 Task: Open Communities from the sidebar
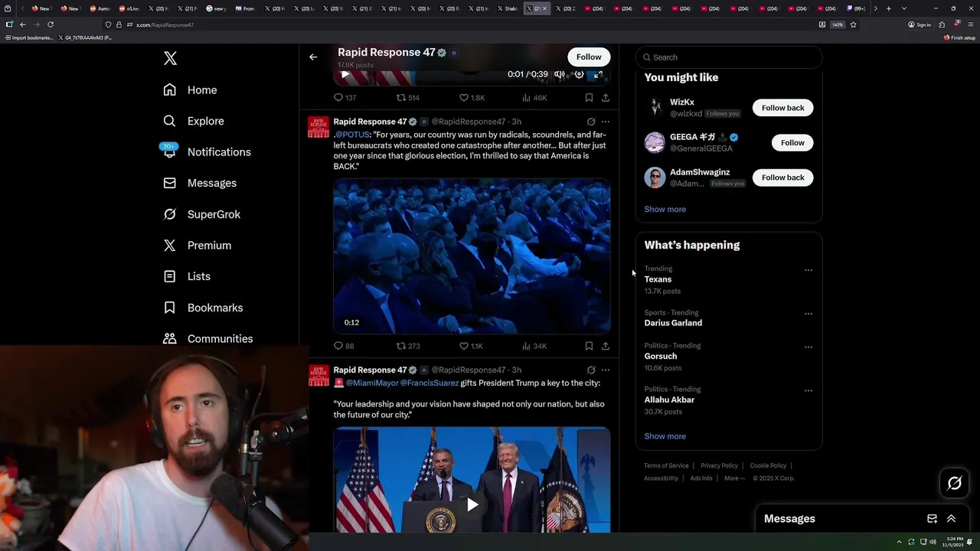pos(207,338)
